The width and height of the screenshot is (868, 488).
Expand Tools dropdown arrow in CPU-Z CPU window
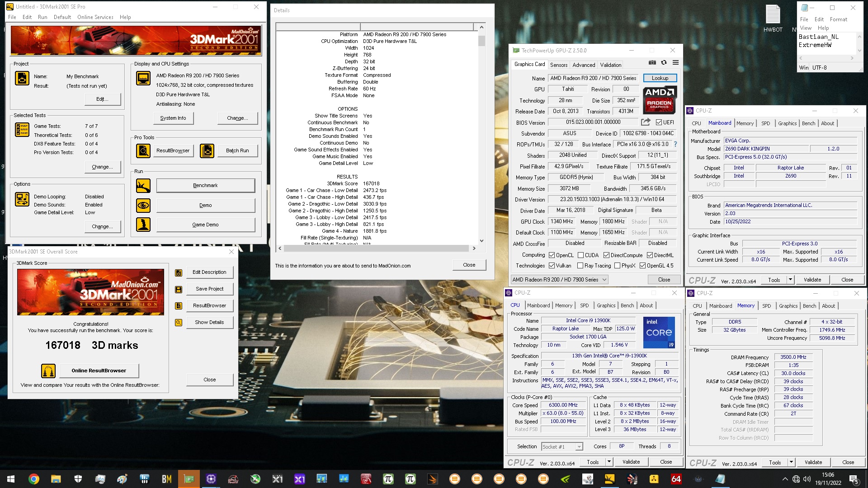(609, 462)
